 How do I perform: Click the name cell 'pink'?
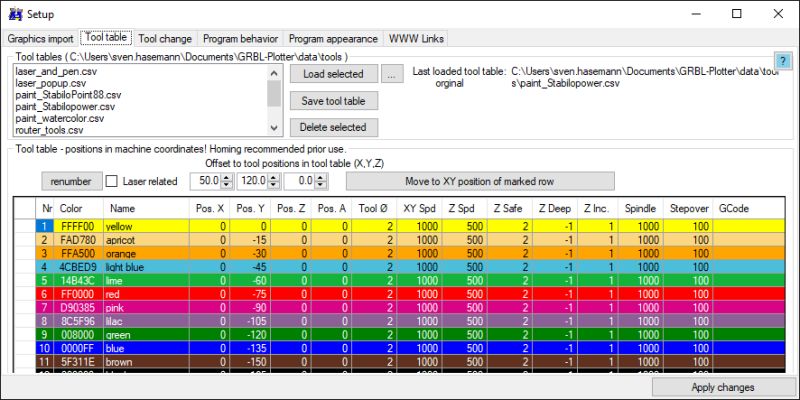pyautogui.click(x=146, y=308)
